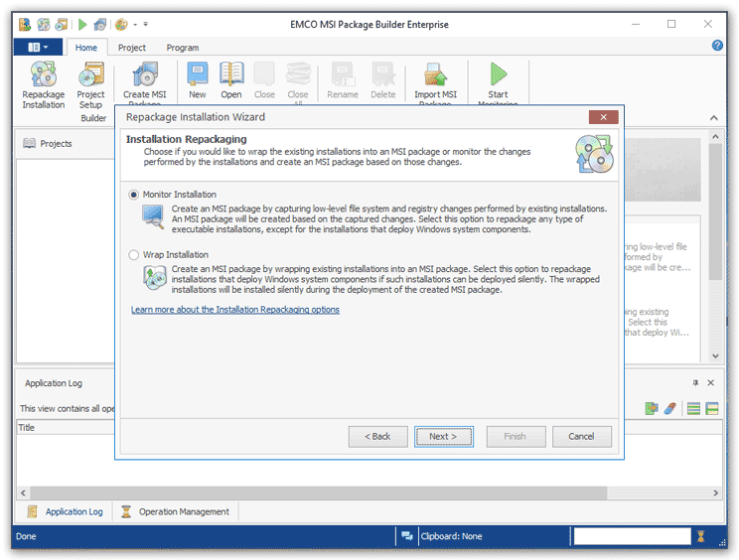
Task: Open the help question mark icon
Action: (717, 46)
